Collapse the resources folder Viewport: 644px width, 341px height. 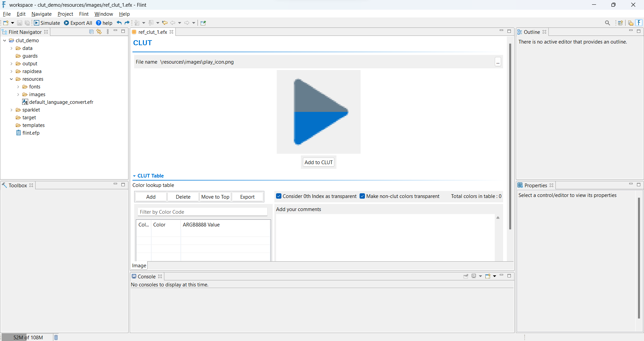(x=11, y=79)
